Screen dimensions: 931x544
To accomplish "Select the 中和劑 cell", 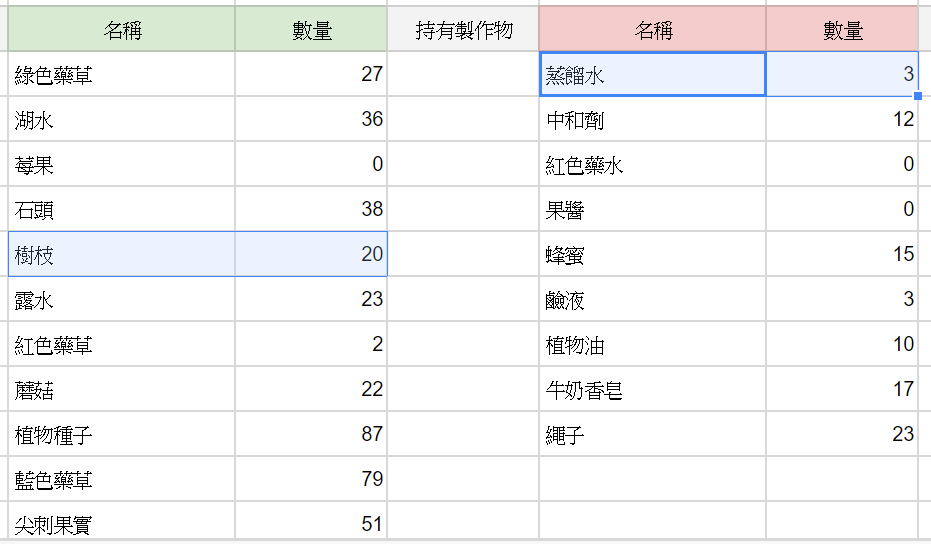I will tap(653, 119).
